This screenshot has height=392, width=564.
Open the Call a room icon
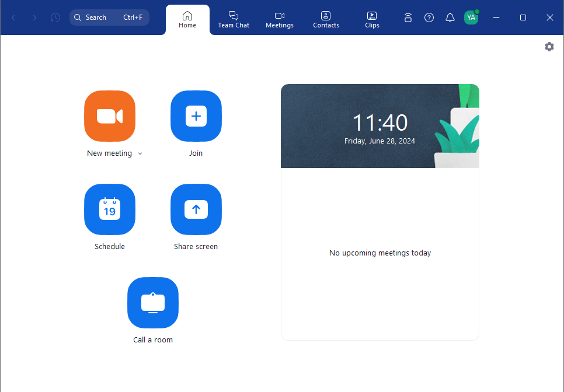153,303
